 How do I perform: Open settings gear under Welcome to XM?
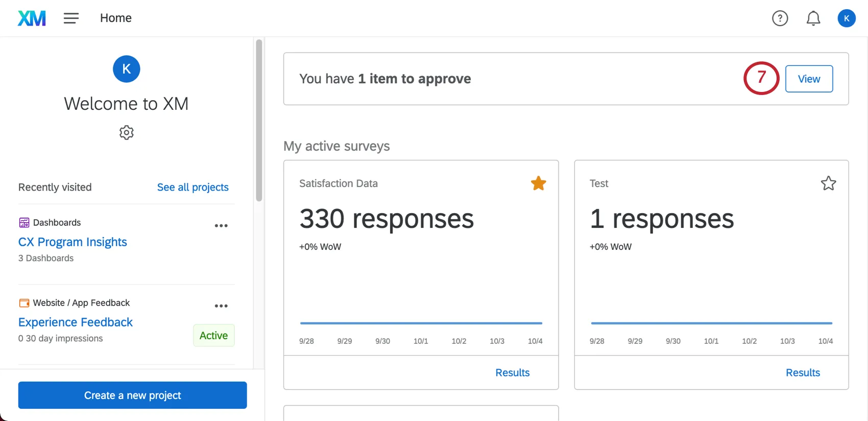click(127, 133)
